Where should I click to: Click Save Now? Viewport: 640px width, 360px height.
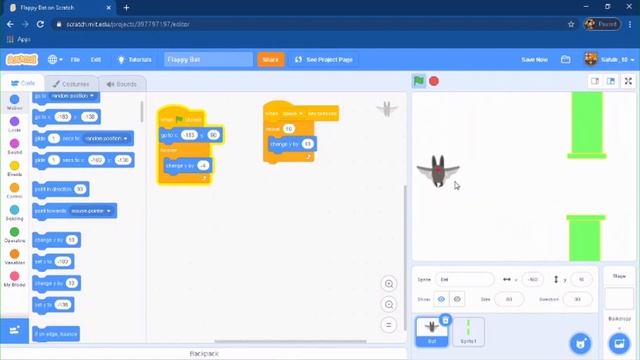534,60
